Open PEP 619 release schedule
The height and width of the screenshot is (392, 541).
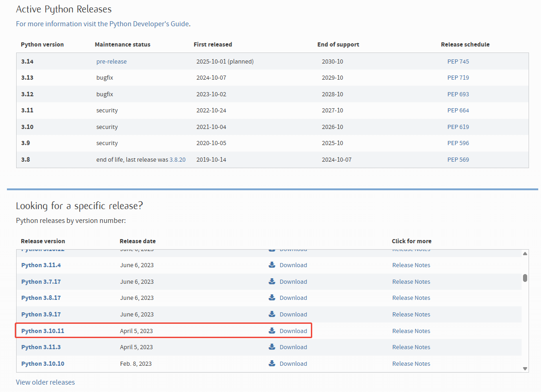tap(458, 127)
